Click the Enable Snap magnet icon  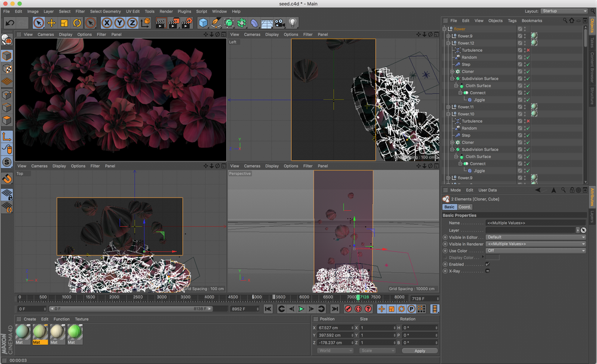click(7, 178)
